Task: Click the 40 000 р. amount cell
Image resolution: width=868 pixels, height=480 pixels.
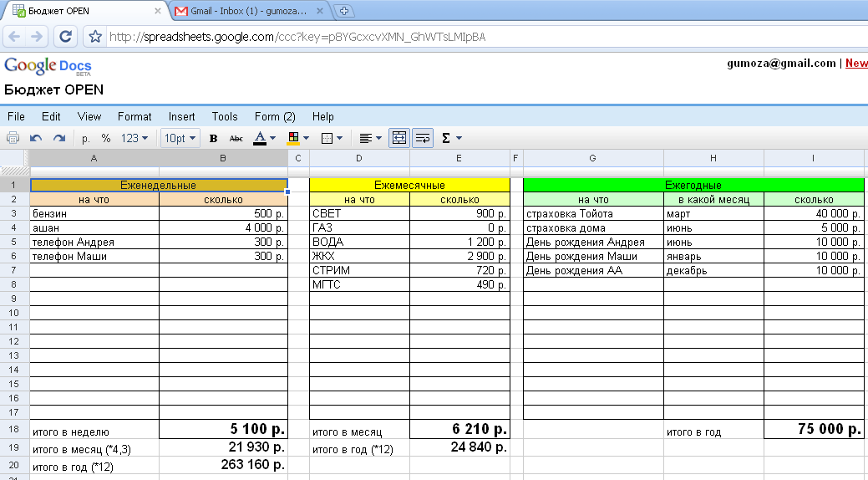Action: (x=814, y=213)
